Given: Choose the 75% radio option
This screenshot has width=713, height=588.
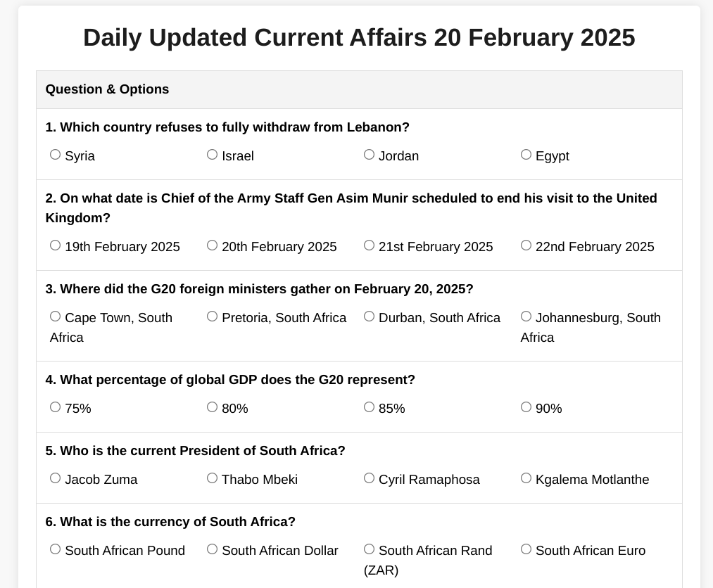Looking at the screenshot, I should (56, 407).
